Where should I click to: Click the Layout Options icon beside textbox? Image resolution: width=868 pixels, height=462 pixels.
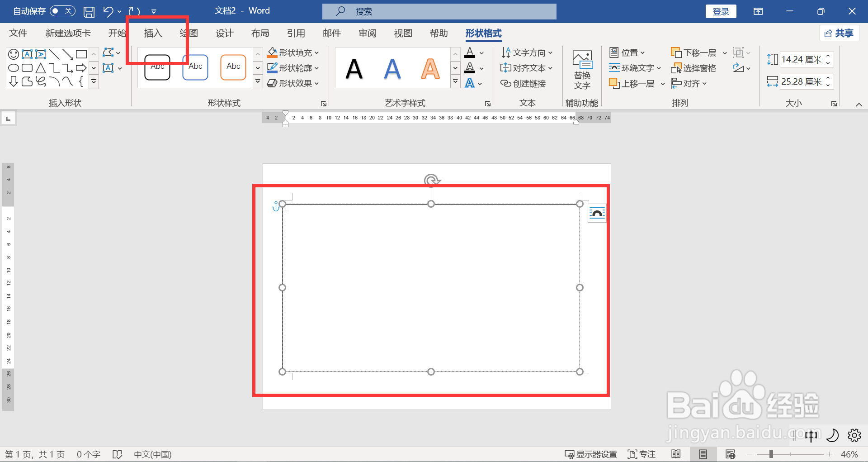pyautogui.click(x=597, y=213)
